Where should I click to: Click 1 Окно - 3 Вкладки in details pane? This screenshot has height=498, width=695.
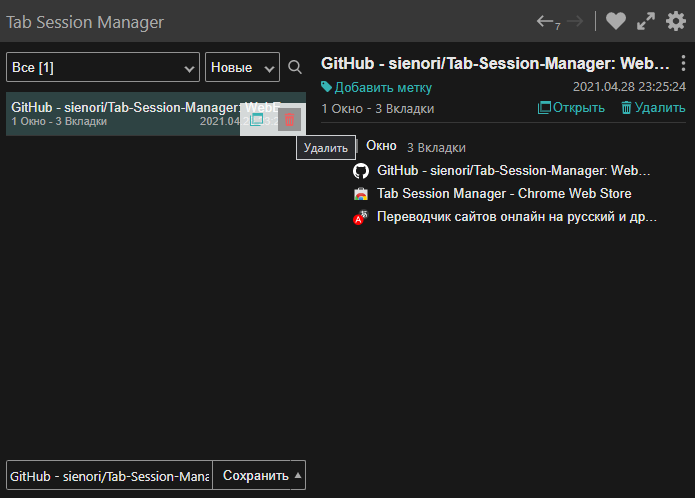(378, 109)
